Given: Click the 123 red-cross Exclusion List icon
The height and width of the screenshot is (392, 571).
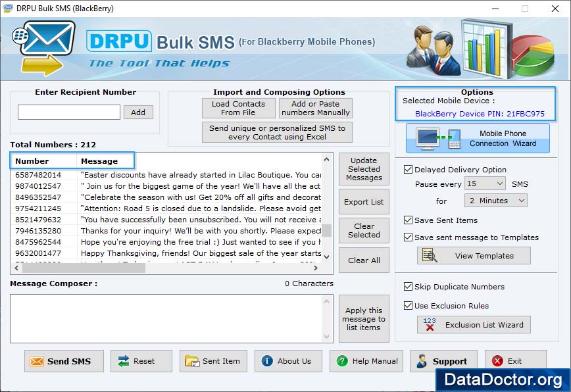Looking at the screenshot, I should 430,324.
